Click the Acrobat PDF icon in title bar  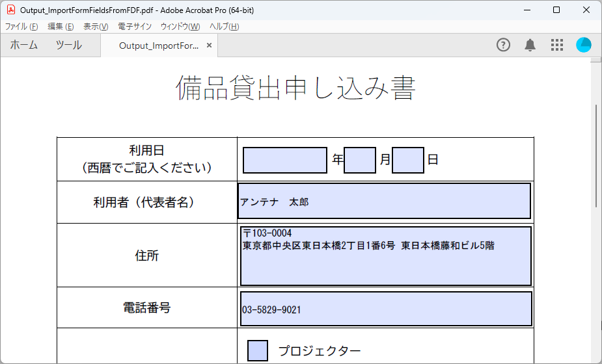click(x=11, y=10)
